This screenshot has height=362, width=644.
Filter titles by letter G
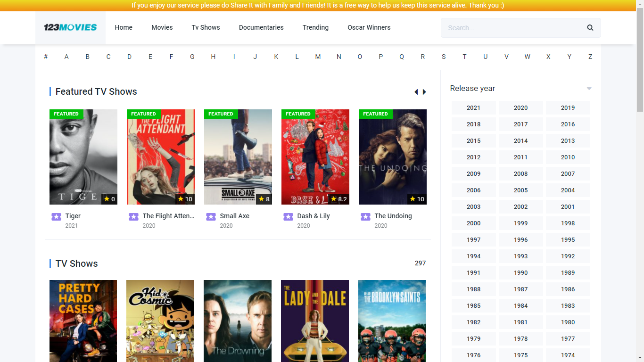(192, 57)
